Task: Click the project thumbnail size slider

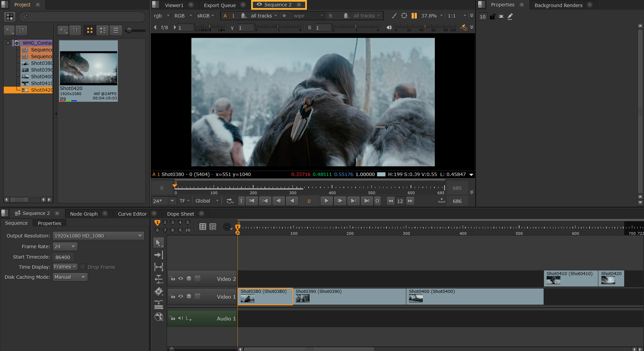Action: point(135,30)
